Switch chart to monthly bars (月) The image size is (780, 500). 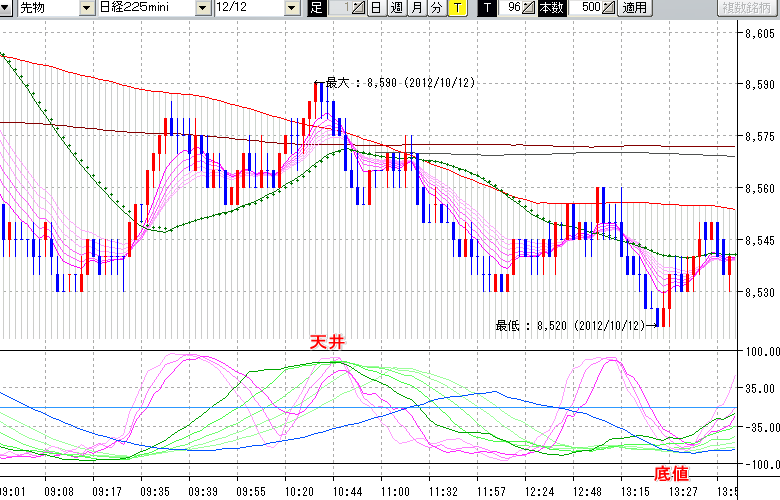[416, 8]
